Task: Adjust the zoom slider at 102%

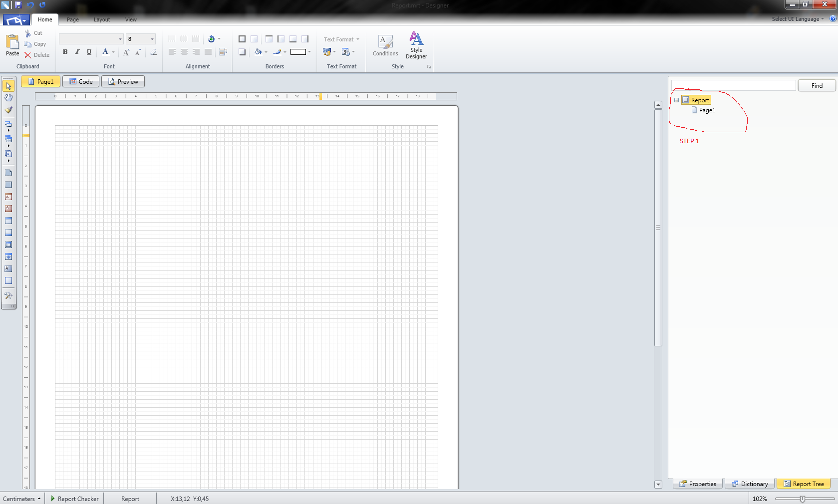Action: point(803,499)
